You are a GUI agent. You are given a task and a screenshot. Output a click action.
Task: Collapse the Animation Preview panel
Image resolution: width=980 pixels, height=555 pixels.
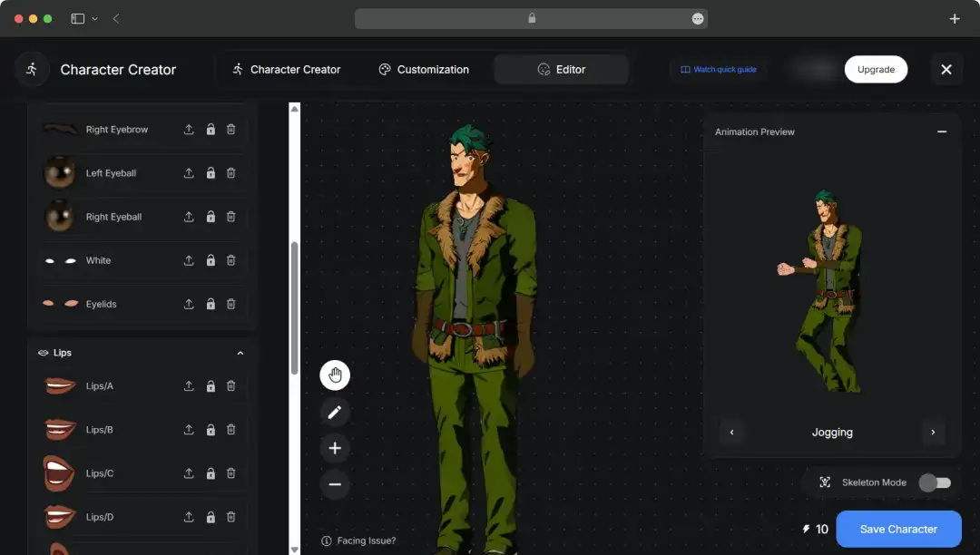(941, 131)
